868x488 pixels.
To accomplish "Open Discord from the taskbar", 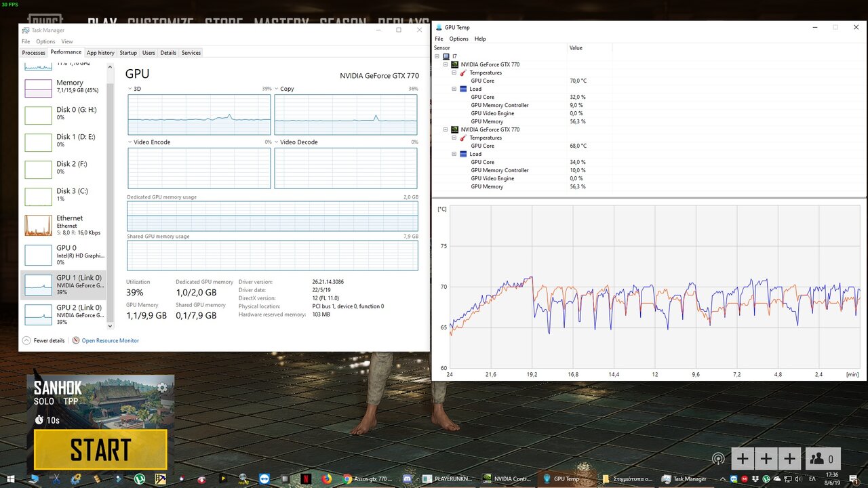I will 407,479.
